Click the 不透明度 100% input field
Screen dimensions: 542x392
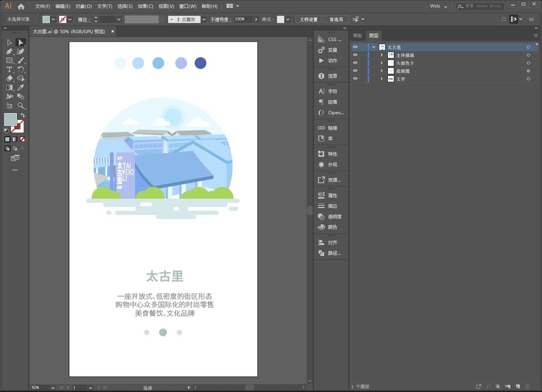click(243, 19)
